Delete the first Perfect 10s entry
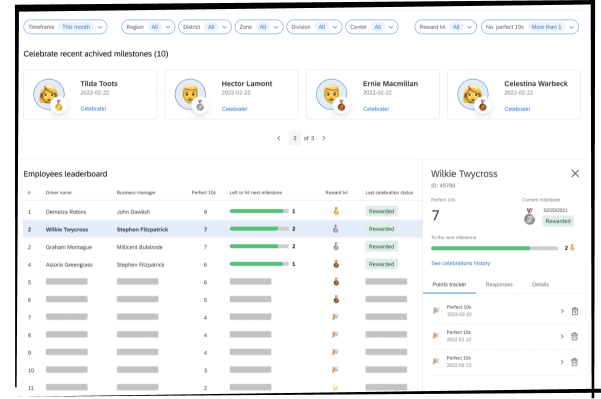The image size is (601, 399). 575,311
